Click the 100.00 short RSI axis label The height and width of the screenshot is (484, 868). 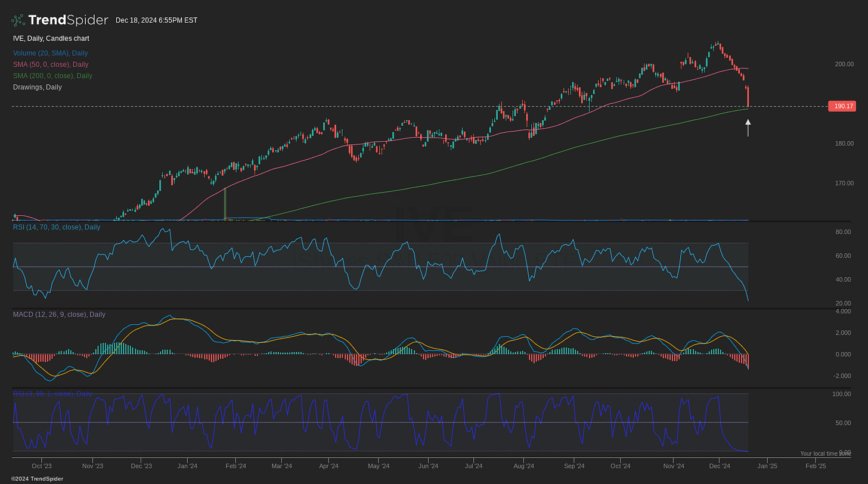(841, 395)
